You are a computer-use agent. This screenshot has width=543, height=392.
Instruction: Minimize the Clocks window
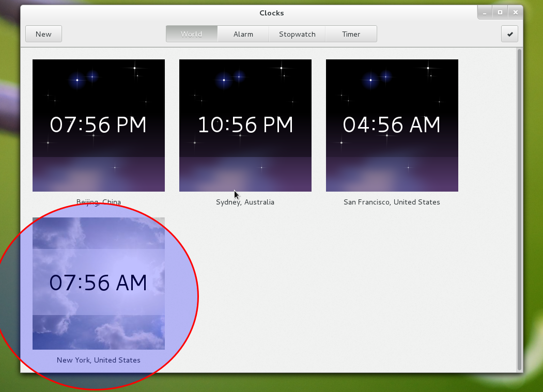[x=485, y=12]
